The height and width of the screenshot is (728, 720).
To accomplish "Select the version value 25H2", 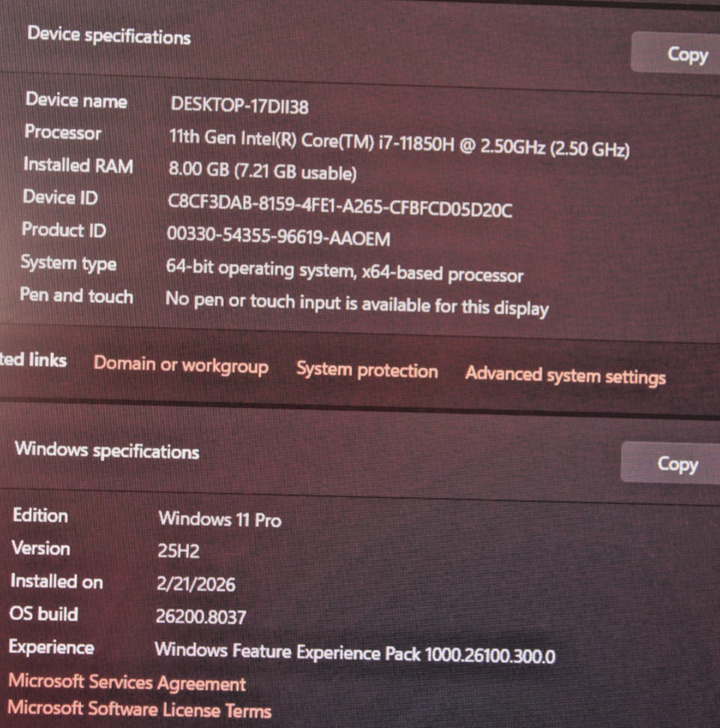I will pyautogui.click(x=178, y=551).
